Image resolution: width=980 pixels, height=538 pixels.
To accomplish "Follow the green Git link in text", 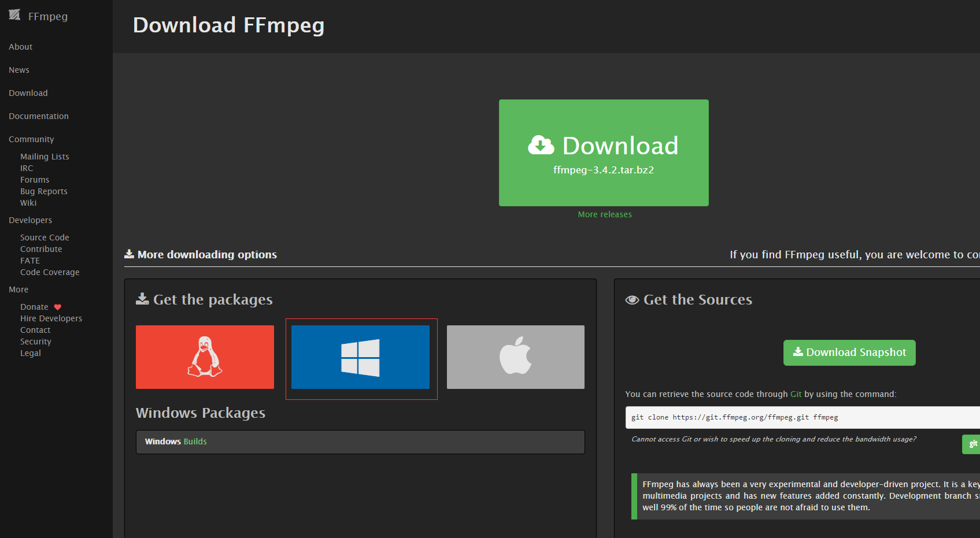I will click(796, 394).
